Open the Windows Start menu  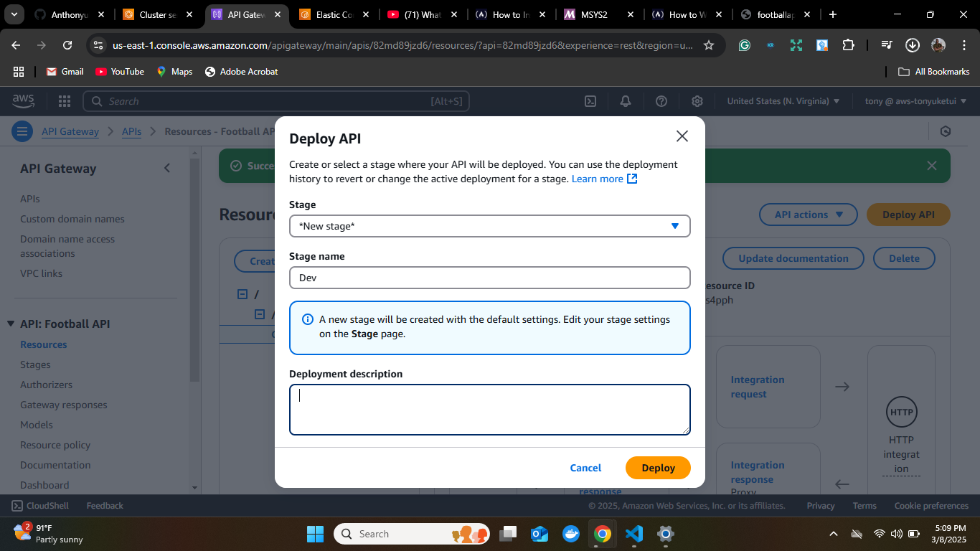pos(315,534)
